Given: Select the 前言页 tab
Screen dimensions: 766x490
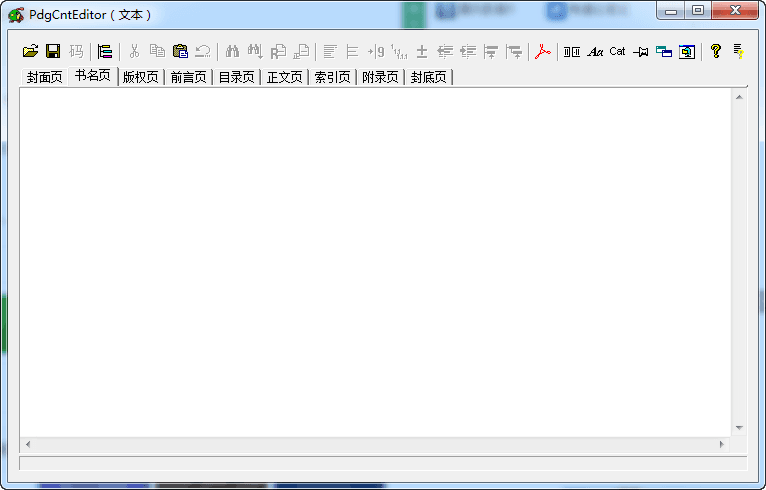Looking at the screenshot, I should tap(188, 77).
